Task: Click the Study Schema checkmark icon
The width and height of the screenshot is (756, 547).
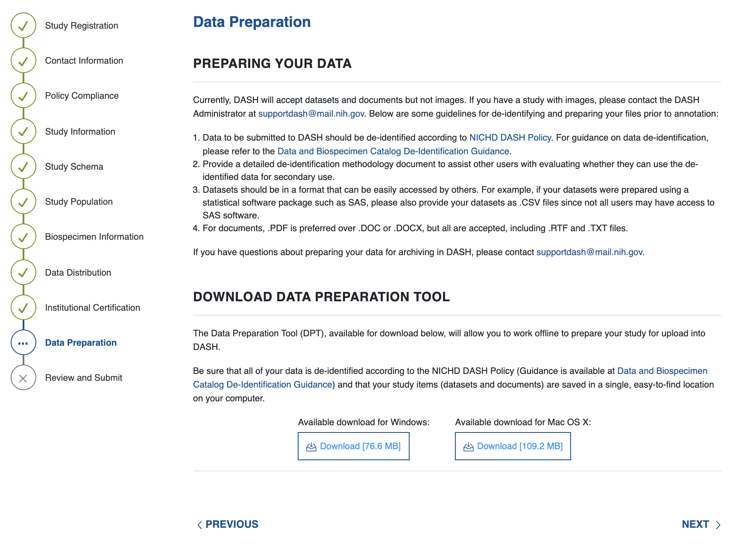Action: tap(23, 167)
